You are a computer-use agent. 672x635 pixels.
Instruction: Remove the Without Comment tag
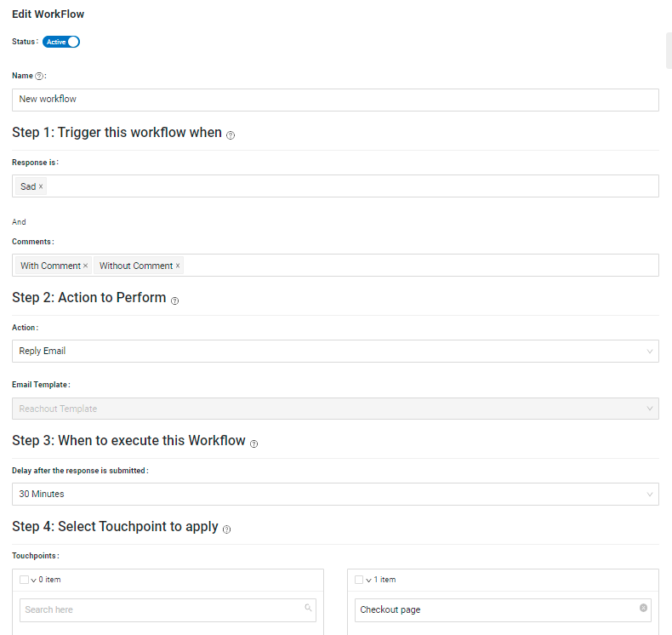(178, 266)
